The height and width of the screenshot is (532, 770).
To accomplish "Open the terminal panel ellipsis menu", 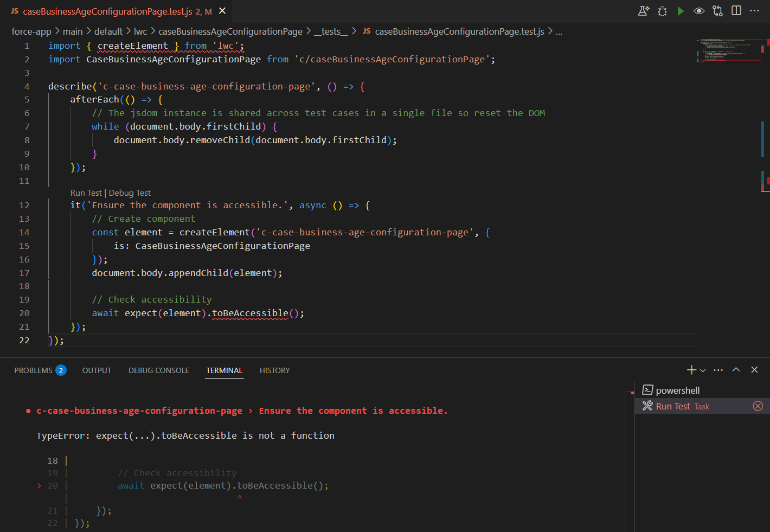I will (x=718, y=370).
